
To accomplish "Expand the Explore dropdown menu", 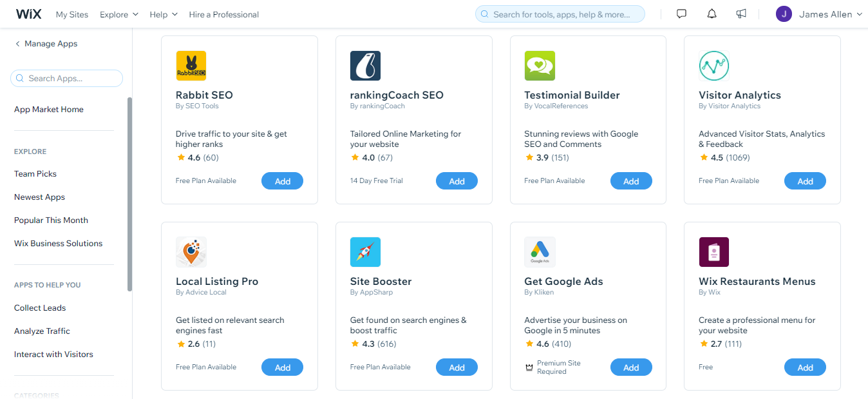I will tap(119, 14).
